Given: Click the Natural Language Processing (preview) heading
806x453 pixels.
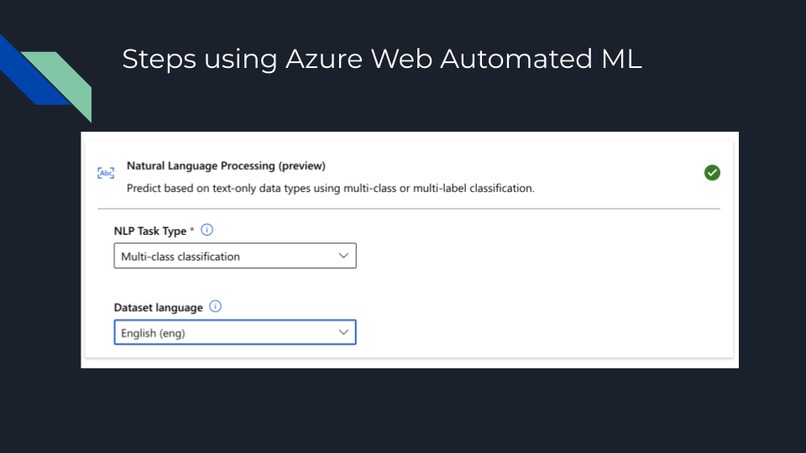Looking at the screenshot, I should pyautogui.click(x=226, y=166).
